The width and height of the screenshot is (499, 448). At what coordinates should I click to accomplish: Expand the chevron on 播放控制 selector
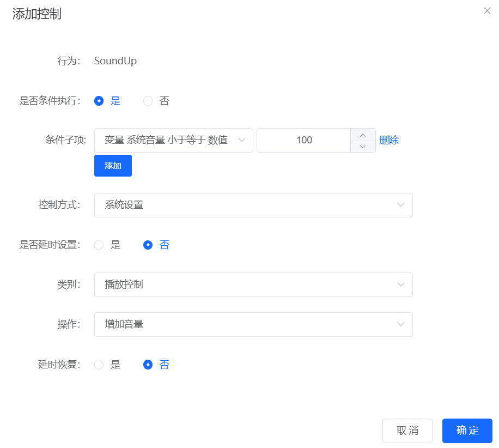[x=401, y=284]
